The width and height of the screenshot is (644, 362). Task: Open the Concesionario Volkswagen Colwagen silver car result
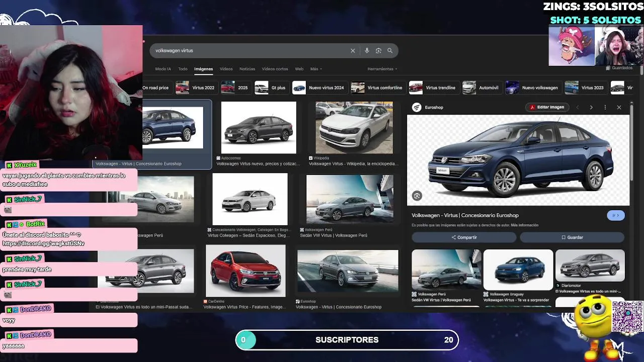click(250, 200)
